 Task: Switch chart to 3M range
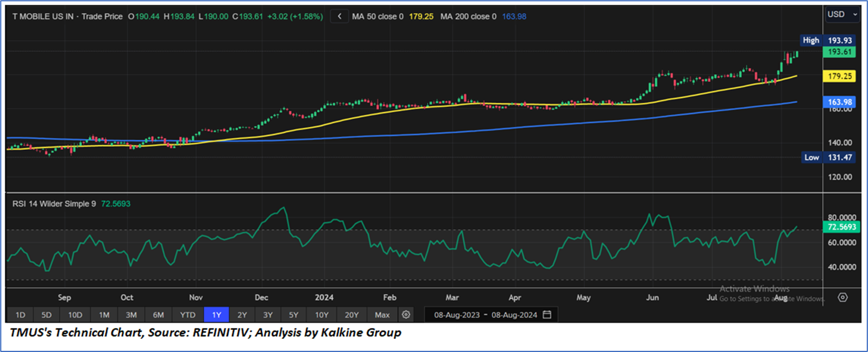tap(132, 315)
